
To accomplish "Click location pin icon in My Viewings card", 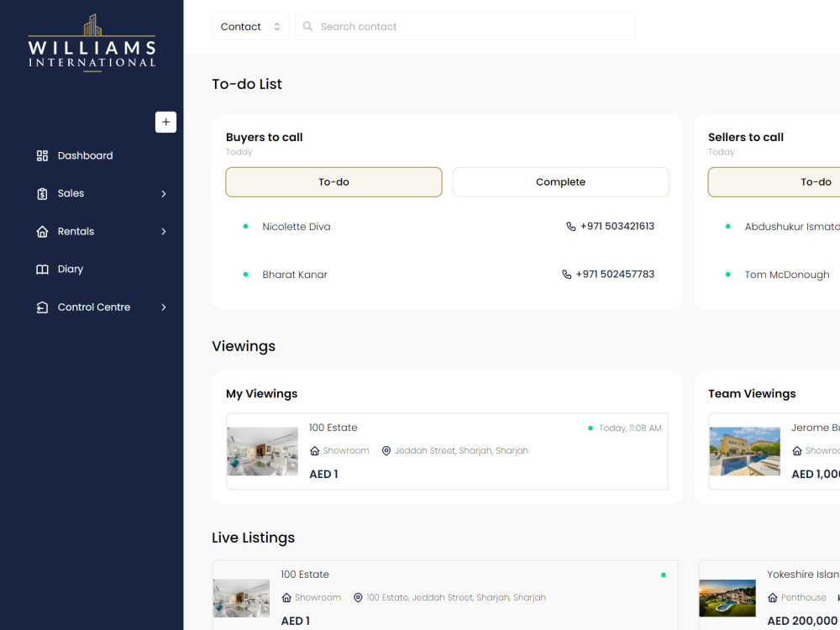I will click(386, 450).
